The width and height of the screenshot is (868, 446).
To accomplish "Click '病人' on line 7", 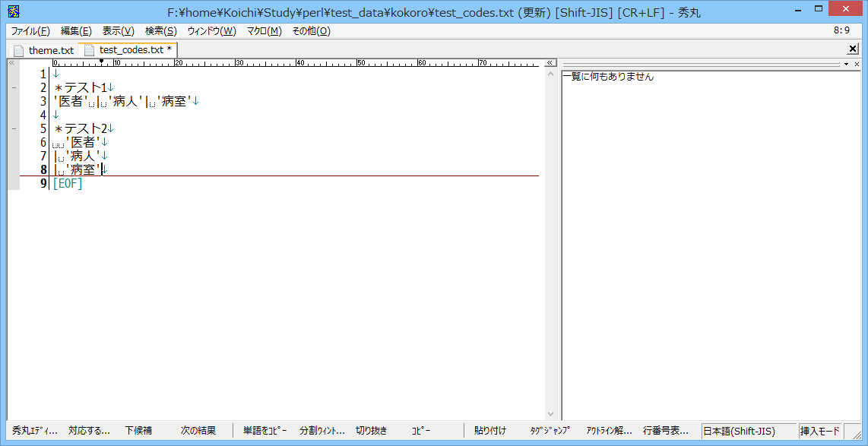I will pyautogui.click(x=83, y=156).
